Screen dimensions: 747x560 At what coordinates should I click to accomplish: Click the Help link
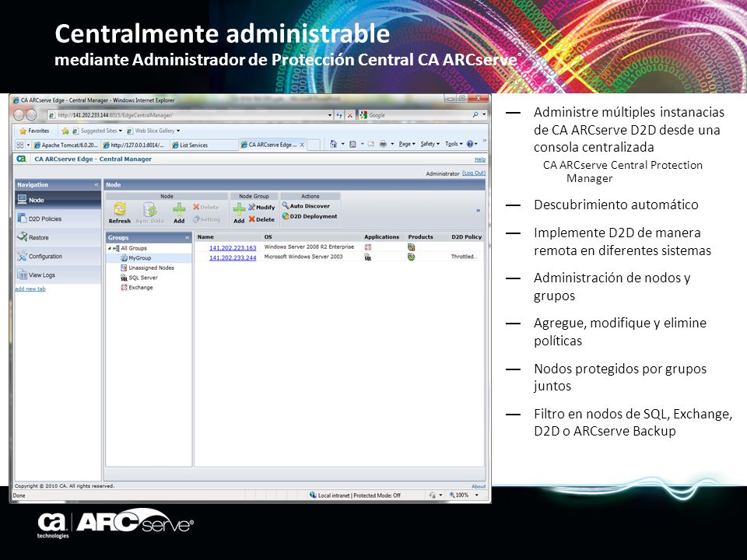(x=480, y=159)
